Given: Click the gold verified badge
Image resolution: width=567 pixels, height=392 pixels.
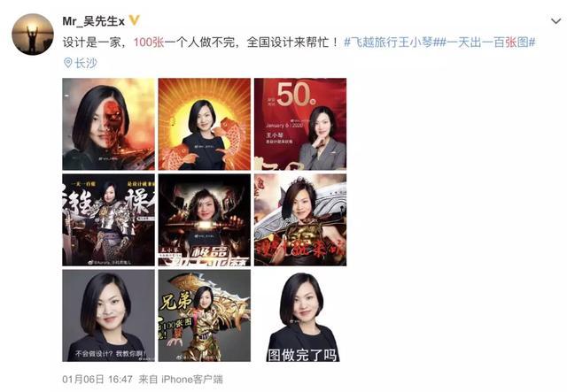Looking at the screenshot, I should (x=134, y=20).
